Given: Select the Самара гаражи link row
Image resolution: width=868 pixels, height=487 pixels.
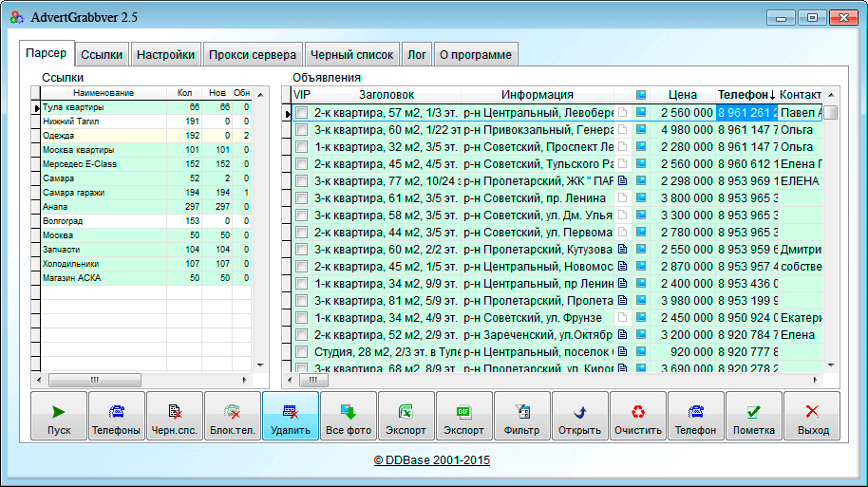Looking at the screenshot, I should pos(146,193).
